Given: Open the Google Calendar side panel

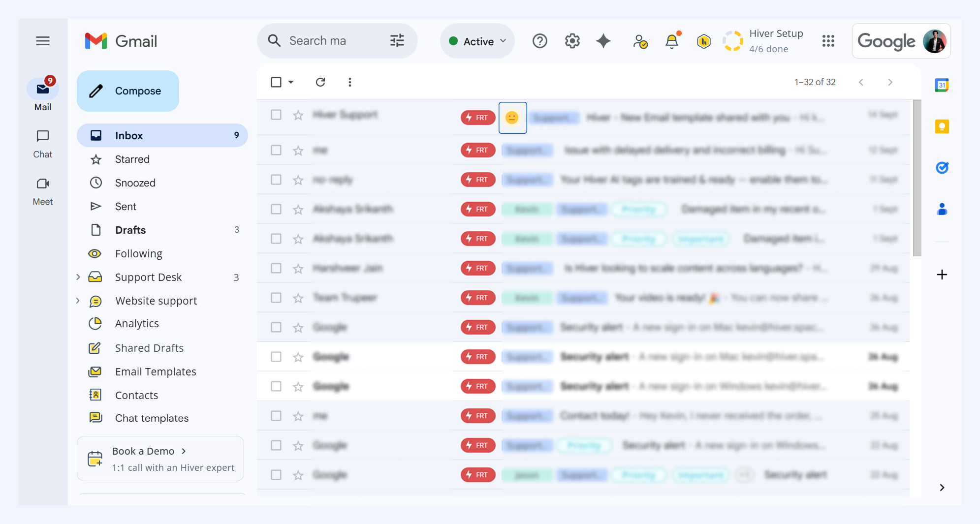Looking at the screenshot, I should coord(942,85).
